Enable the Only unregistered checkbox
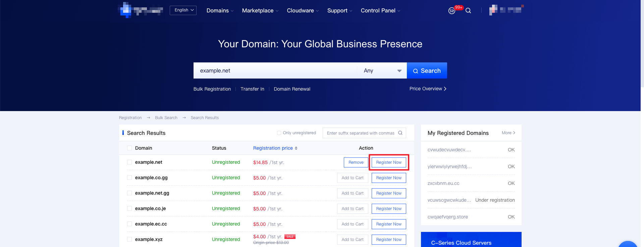This screenshot has height=247, width=644. tap(279, 133)
